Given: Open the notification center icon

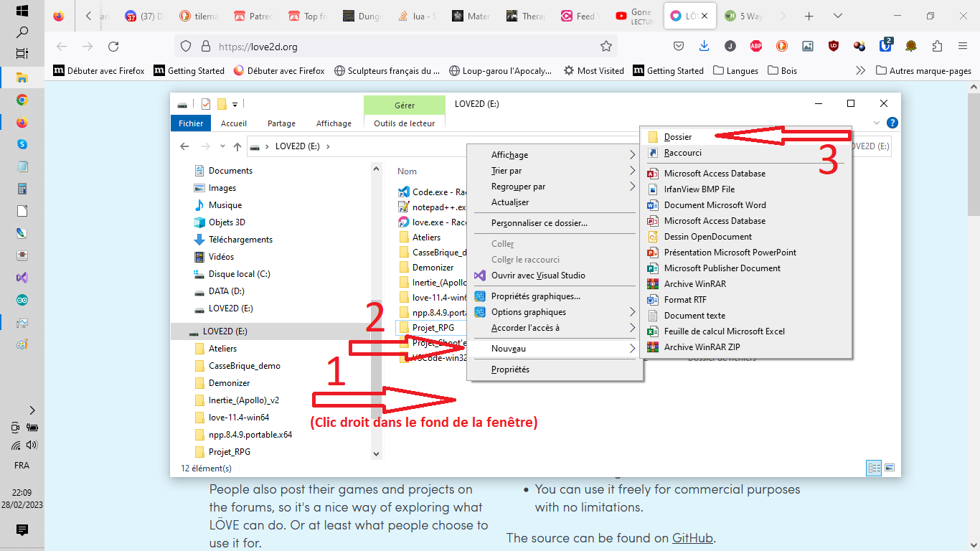Looking at the screenshot, I should pyautogui.click(x=22, y=530).
